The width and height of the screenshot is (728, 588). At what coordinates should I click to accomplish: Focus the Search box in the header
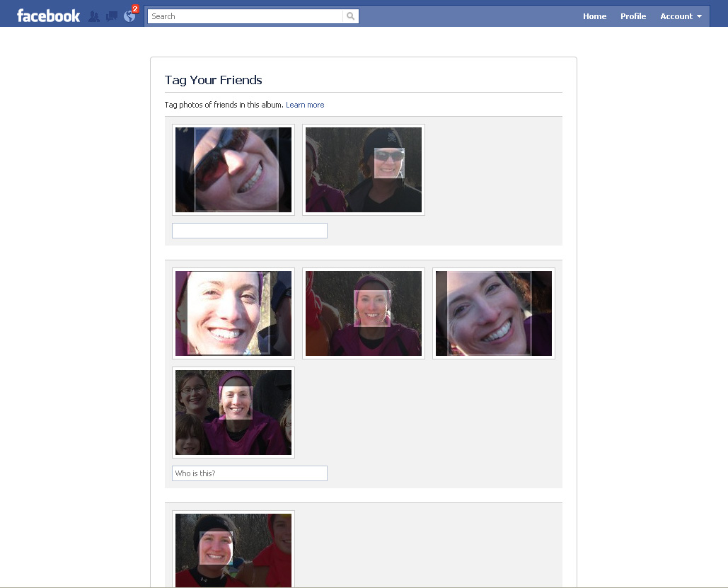point(245,16)
